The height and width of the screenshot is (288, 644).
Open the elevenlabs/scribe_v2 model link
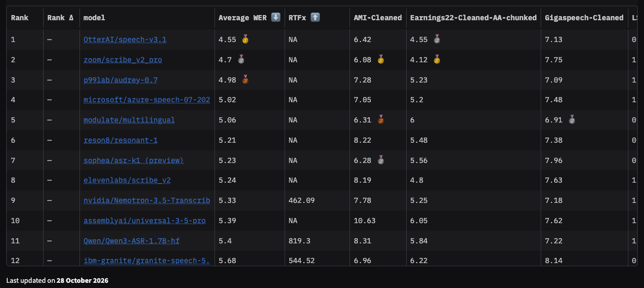127,181
